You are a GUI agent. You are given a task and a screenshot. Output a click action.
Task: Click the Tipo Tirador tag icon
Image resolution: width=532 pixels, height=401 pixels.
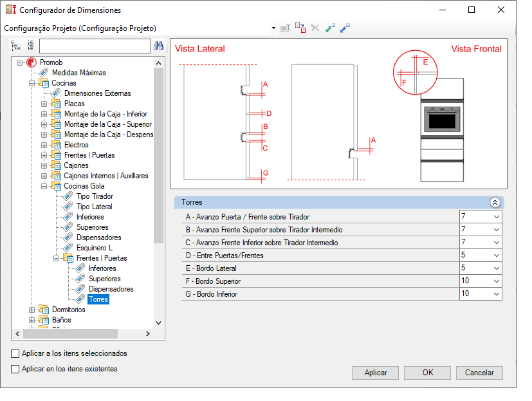click(x=68, y=196)
